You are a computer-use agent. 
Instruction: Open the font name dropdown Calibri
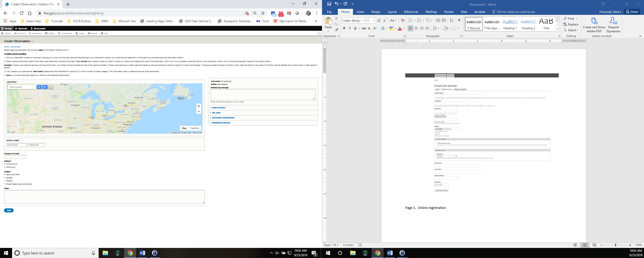tap(363, 20)
